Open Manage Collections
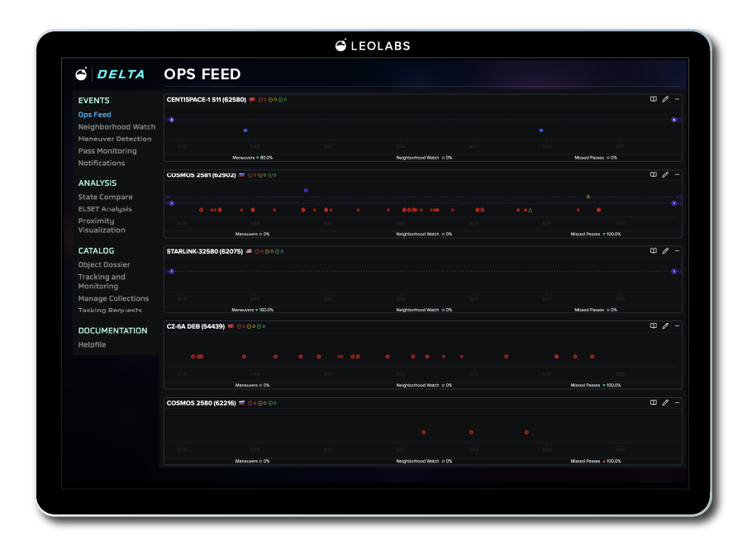747x560 pixels. tap(113, 298)
